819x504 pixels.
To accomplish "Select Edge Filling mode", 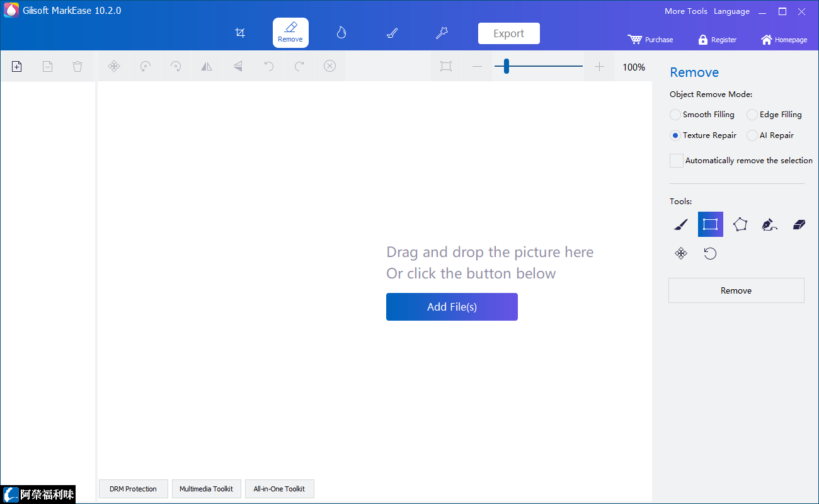I will coord(774,115).
